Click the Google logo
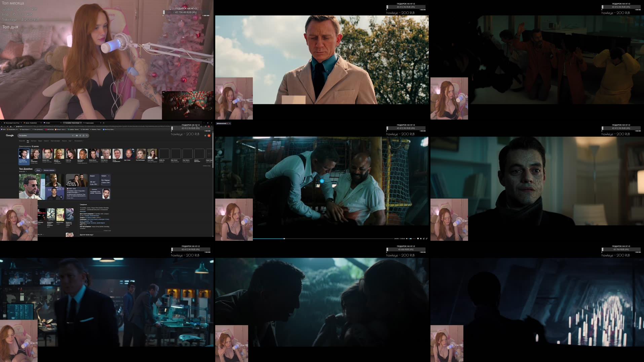Image resolution: width=644 pixels, height=362 pixels. coord(10,135)
